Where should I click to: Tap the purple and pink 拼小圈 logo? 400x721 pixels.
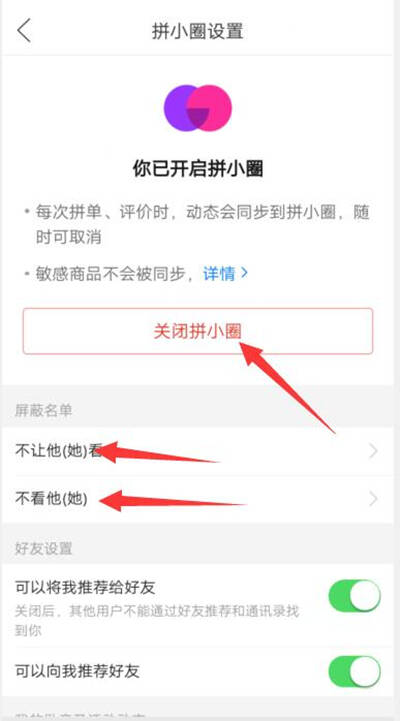198,108
